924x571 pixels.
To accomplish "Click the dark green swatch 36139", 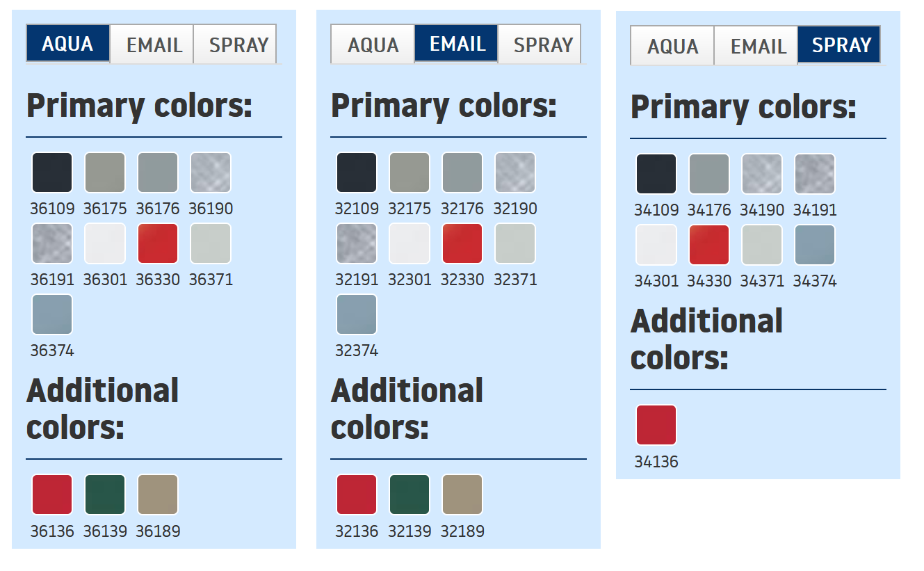I will pos(105,494).
